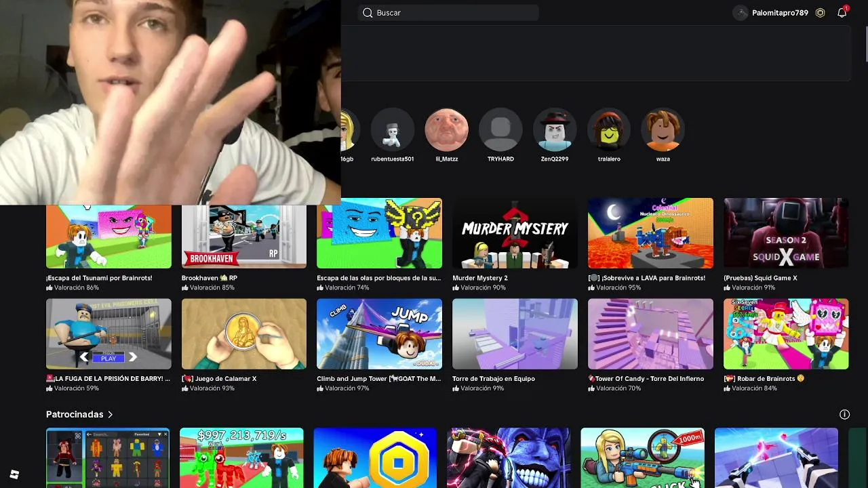The height and width of the screenshot is (488, 868).
Task: Click the Murder Mystery 2 title
Action: click(x=480, y=278)
